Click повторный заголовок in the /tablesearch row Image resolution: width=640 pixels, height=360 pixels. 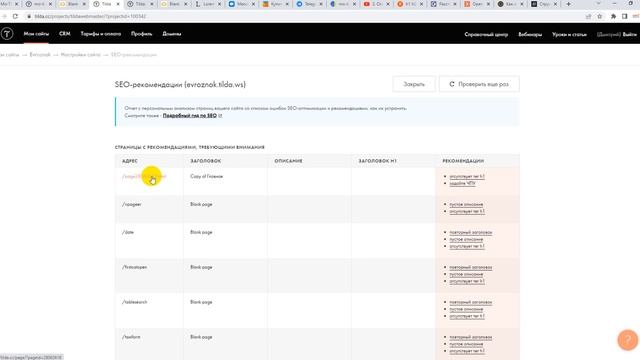click(471, 302)
